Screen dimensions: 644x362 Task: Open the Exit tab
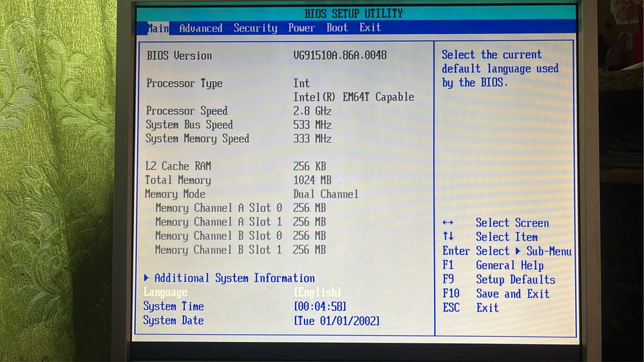(x=370, y=28)
